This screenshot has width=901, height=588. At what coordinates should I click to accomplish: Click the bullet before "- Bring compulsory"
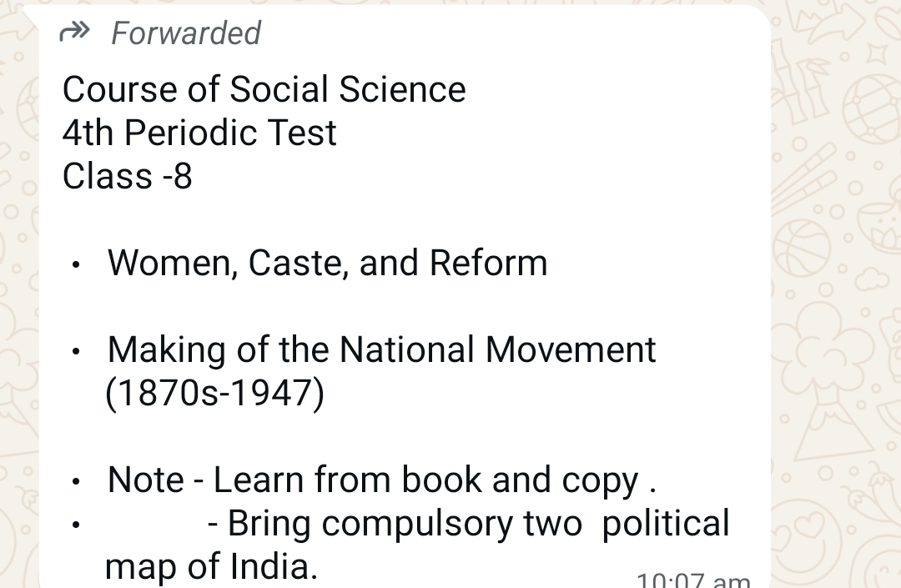click(x=77, y=525)
